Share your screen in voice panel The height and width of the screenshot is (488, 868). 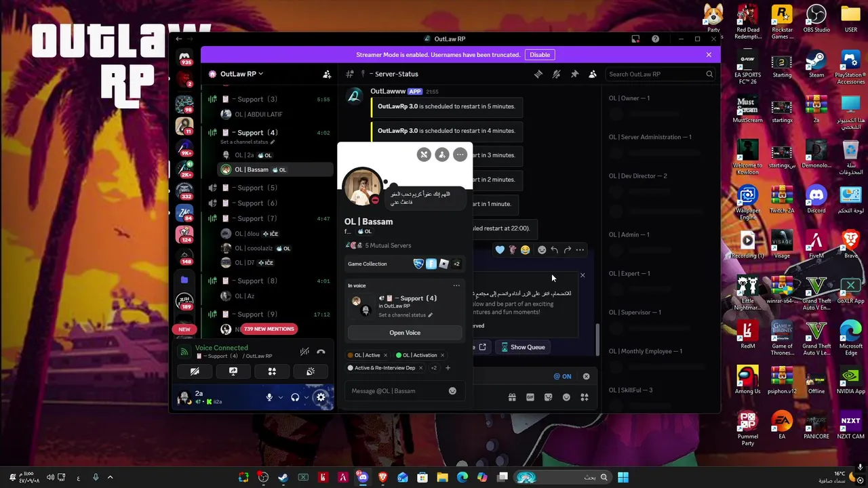tap(233, 371)
